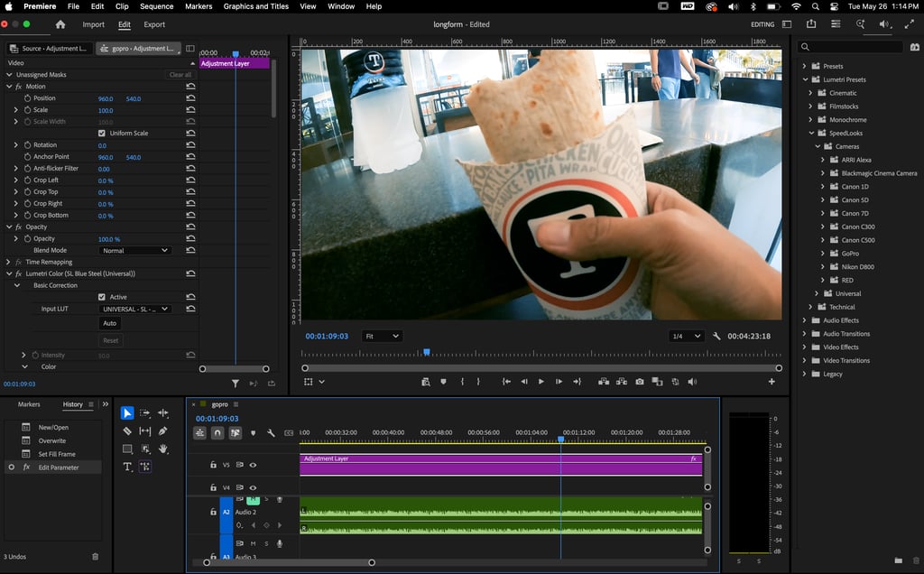Step forward one frame in monitor

coord(559,382)
